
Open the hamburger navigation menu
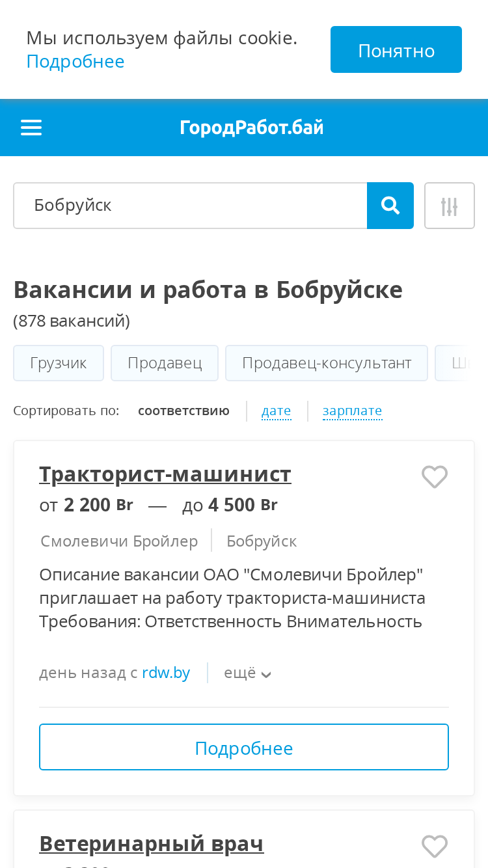[31, 128]
